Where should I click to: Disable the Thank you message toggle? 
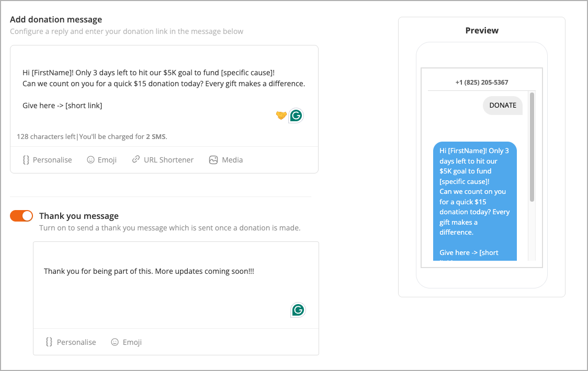click(21, 216)
